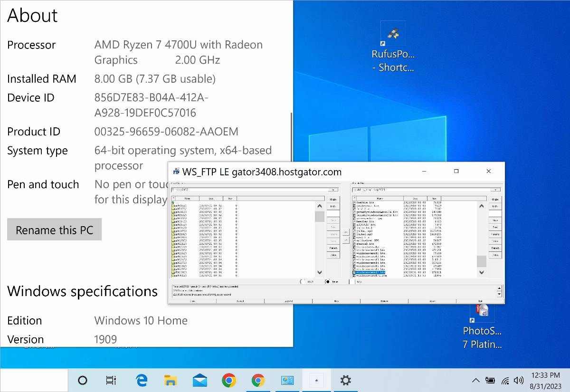Select yuiko2.mp3 in the remote list
570x392 pixels.
pos(365,234)
